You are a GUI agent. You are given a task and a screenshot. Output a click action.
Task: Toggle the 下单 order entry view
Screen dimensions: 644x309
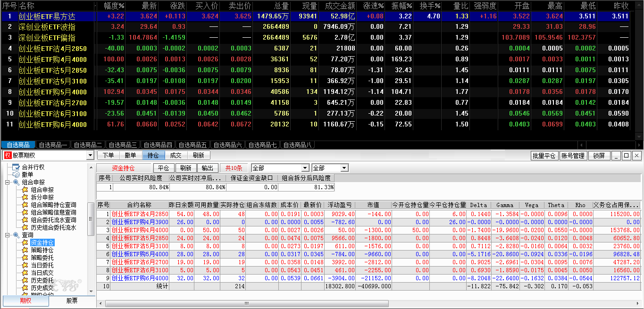[108, 155]
